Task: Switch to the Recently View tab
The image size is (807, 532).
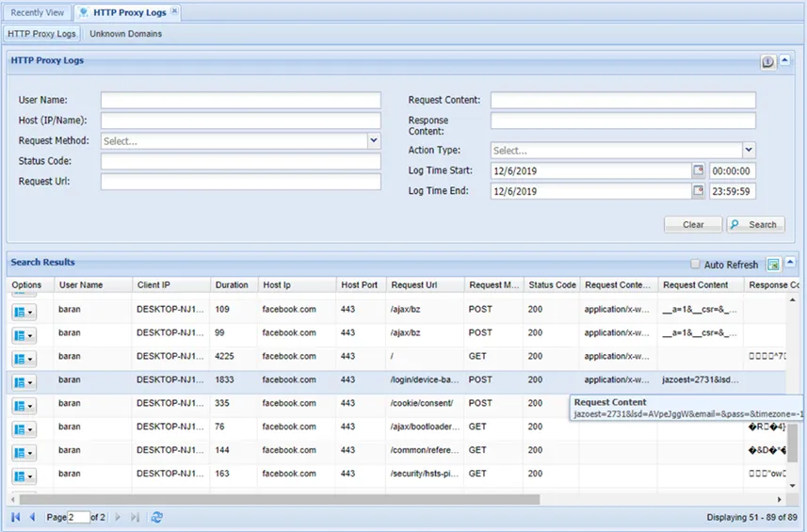Action: 37,12
